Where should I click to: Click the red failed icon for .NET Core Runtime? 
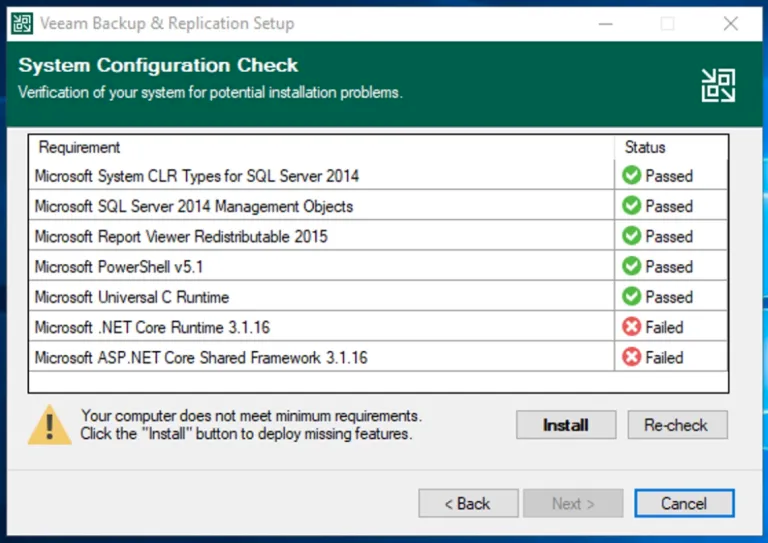tap(631, 327)
